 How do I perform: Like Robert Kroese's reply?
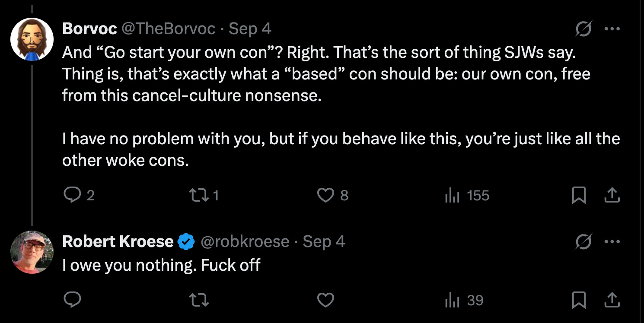click(x=325, y=300)
